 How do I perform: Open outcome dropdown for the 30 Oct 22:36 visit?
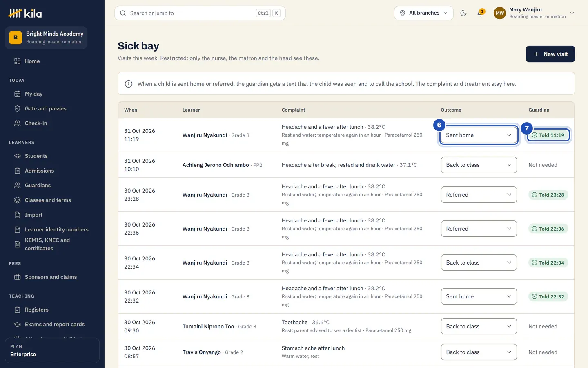pyautogui.click(x=479, y=229)
